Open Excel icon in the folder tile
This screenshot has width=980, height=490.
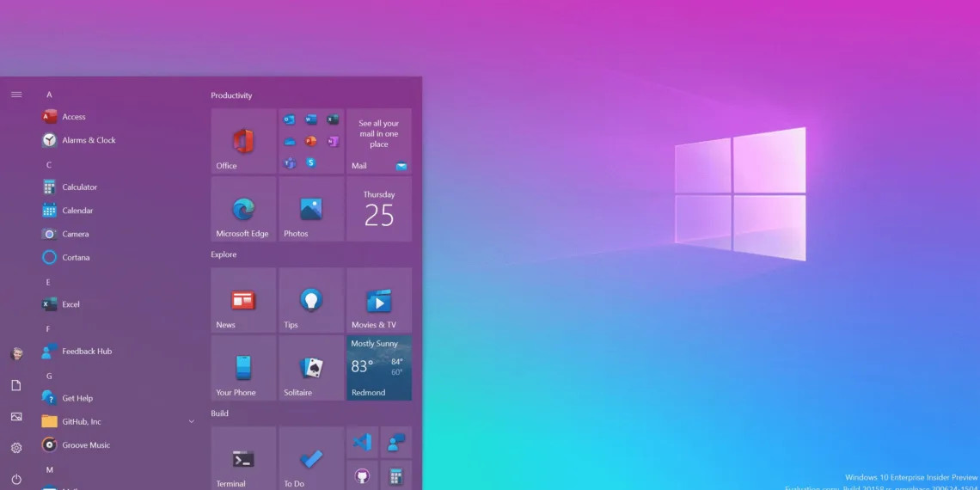pyautogui.click(x=334, y=119)
